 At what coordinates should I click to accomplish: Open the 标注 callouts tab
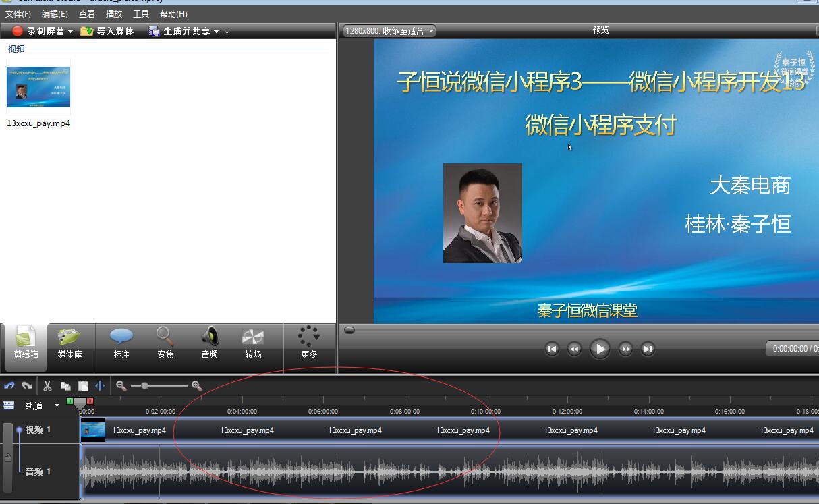click(x=121, y=343)
